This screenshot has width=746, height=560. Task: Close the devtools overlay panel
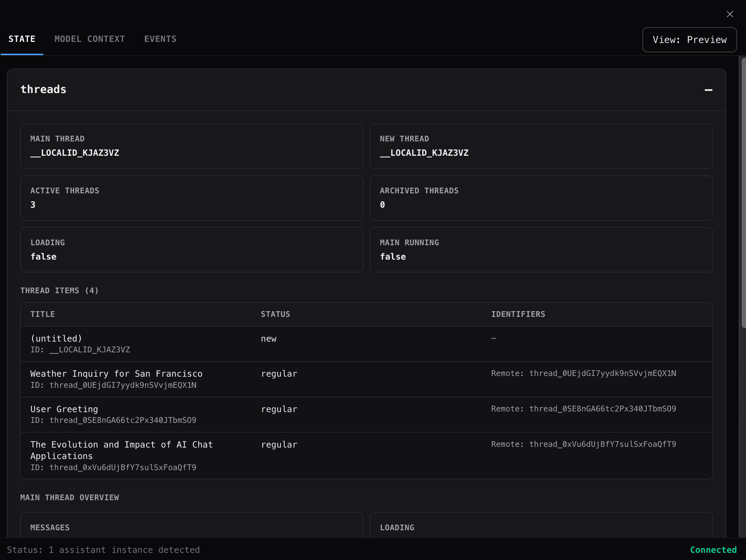pos(730,14)
